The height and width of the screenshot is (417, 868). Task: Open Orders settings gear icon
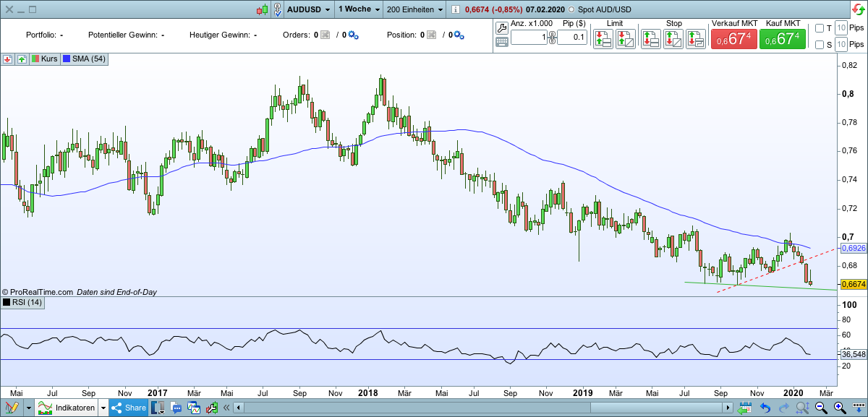[x=354, y=35]
